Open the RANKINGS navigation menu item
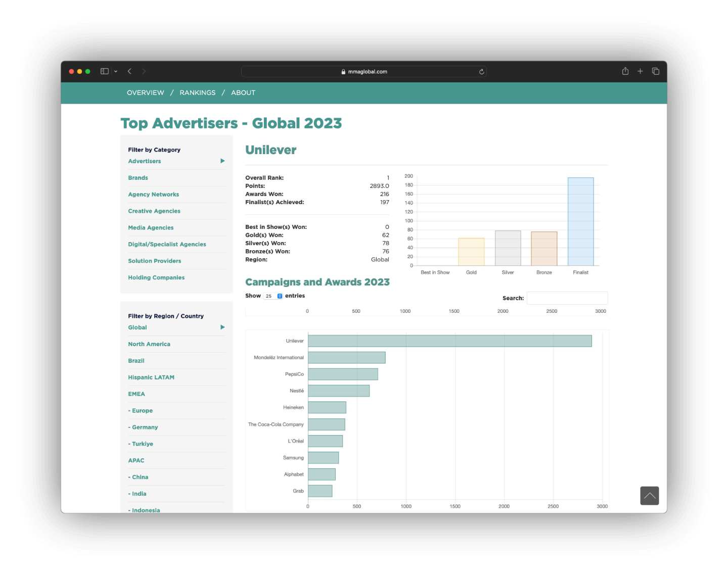The height and width of the screenshot is (574, 728). [x=197, y=93]
